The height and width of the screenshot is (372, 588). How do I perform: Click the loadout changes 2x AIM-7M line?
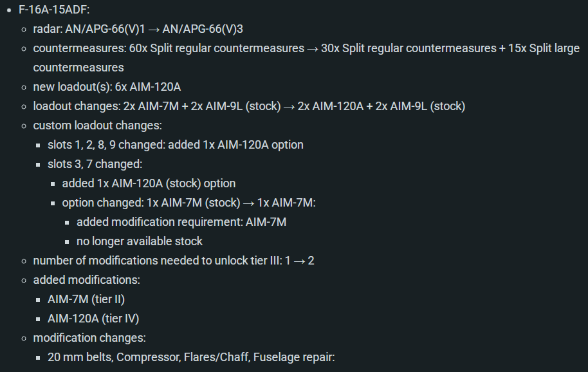click(x=249, y=106)
